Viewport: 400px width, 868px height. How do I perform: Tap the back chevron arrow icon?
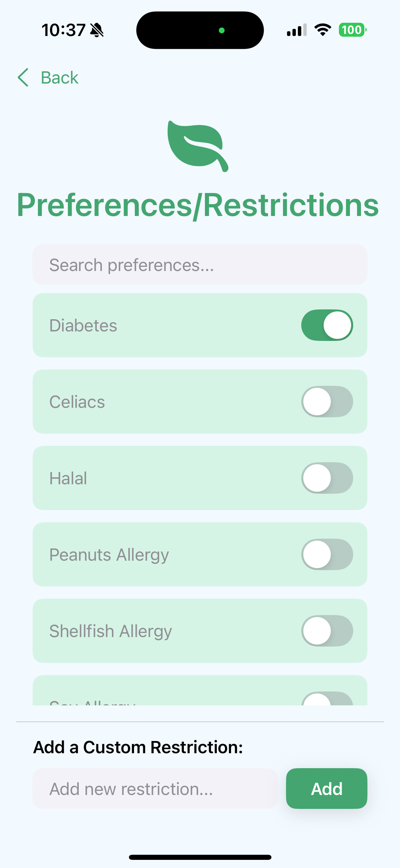click(23, 77)
